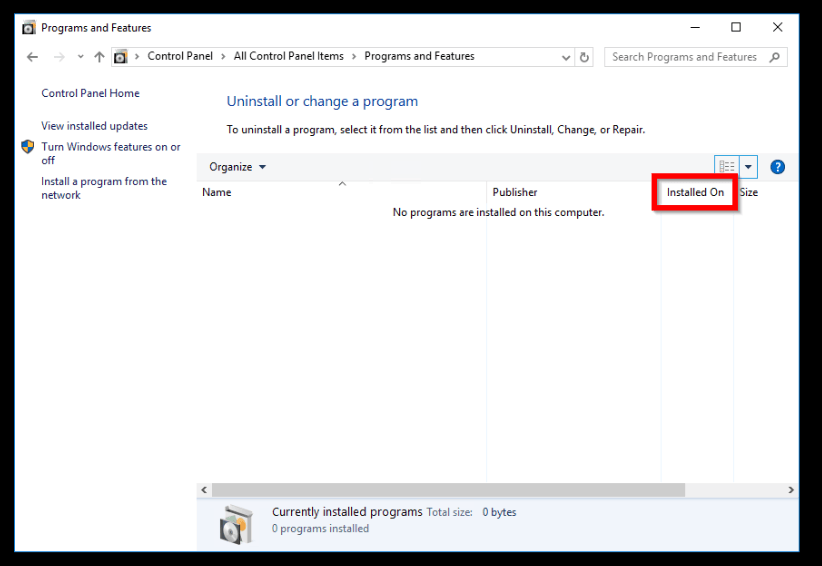
Task: Open the Organize dropdown menu
Action: [237, 167]
